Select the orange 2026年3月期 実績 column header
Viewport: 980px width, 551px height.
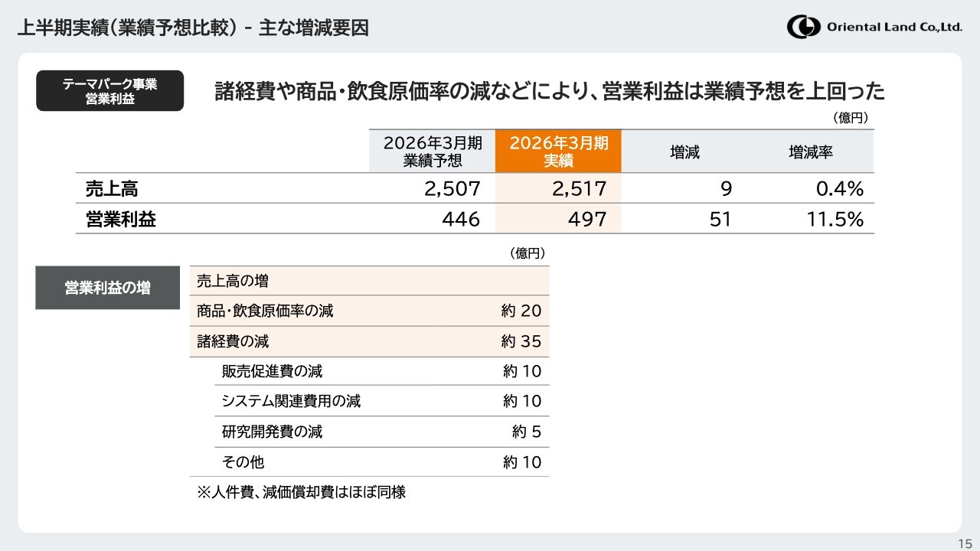558,152
